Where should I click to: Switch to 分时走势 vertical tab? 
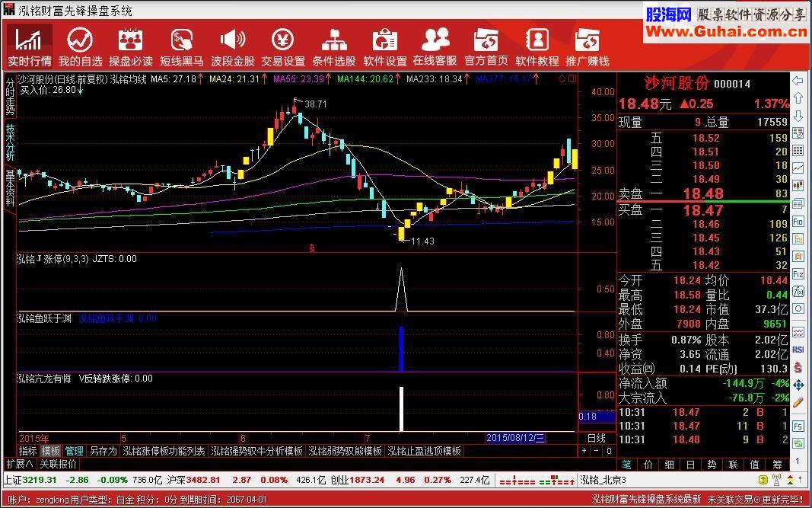[10, 97]
